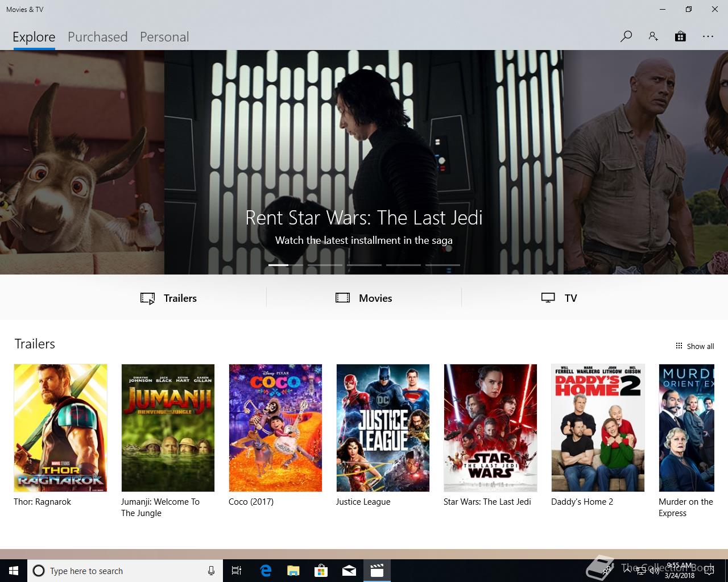Switch to the Explore tab
This screenshot has height=582, width=728.
click(x=34, y=37)
